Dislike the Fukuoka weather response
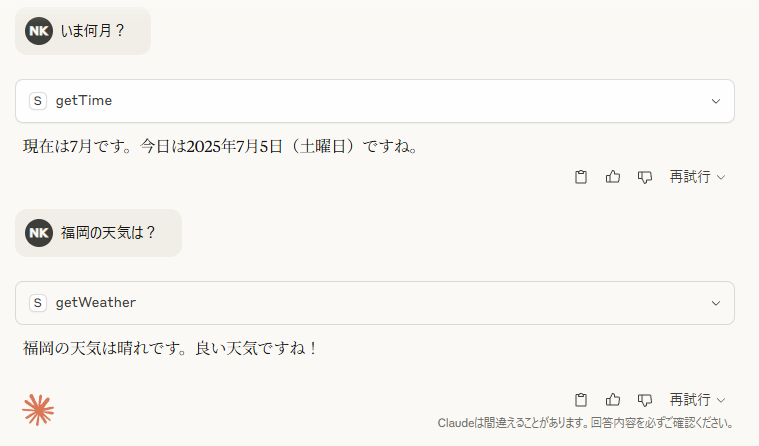This screenshot has height=446, width=759. [x=645, y=399]
